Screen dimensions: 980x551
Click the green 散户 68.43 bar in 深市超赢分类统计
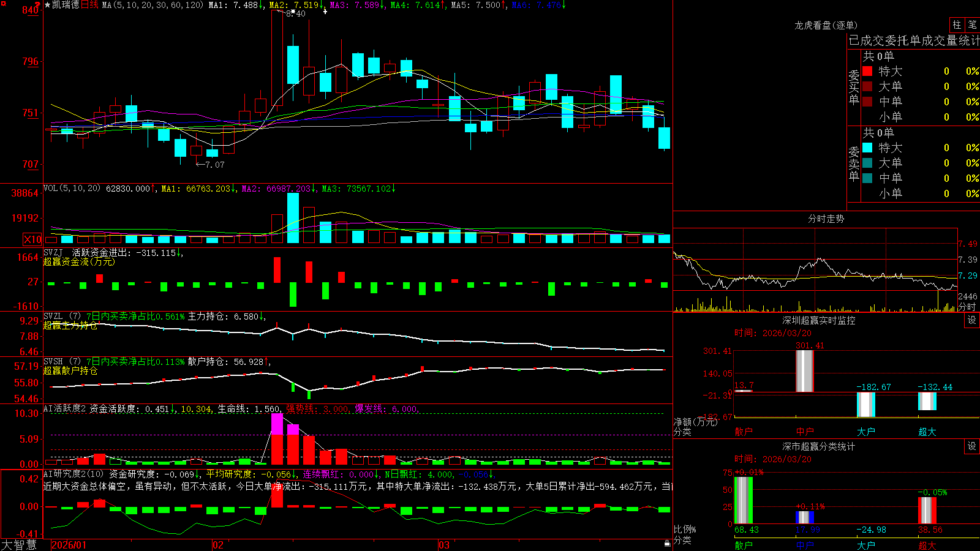(744, 500)
